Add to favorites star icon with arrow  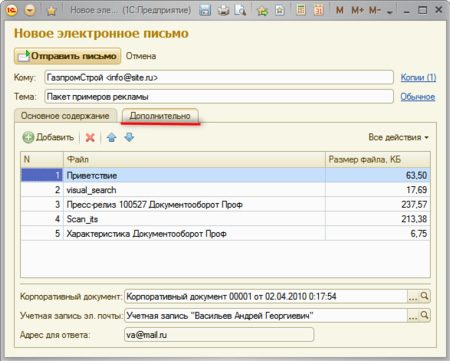[x=262, y=11]
